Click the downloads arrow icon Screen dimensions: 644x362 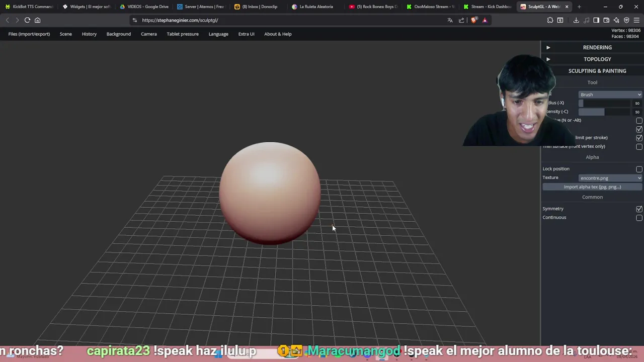[x=576, y=20]
